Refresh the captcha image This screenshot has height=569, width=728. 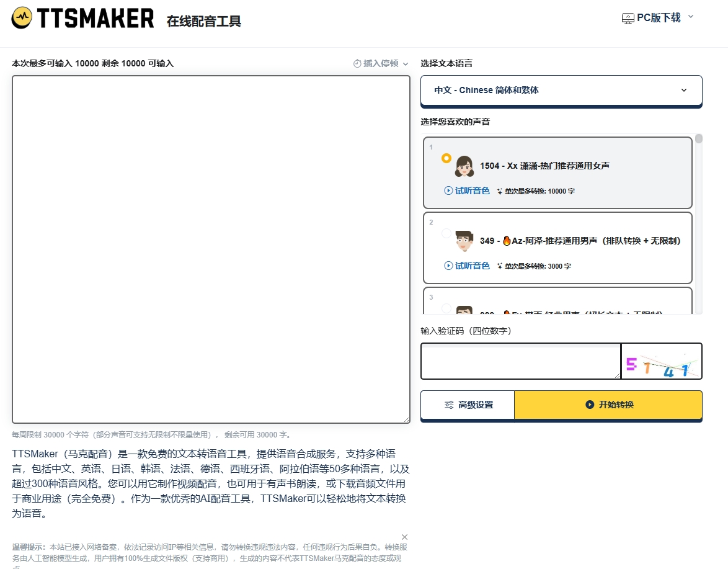662,361
